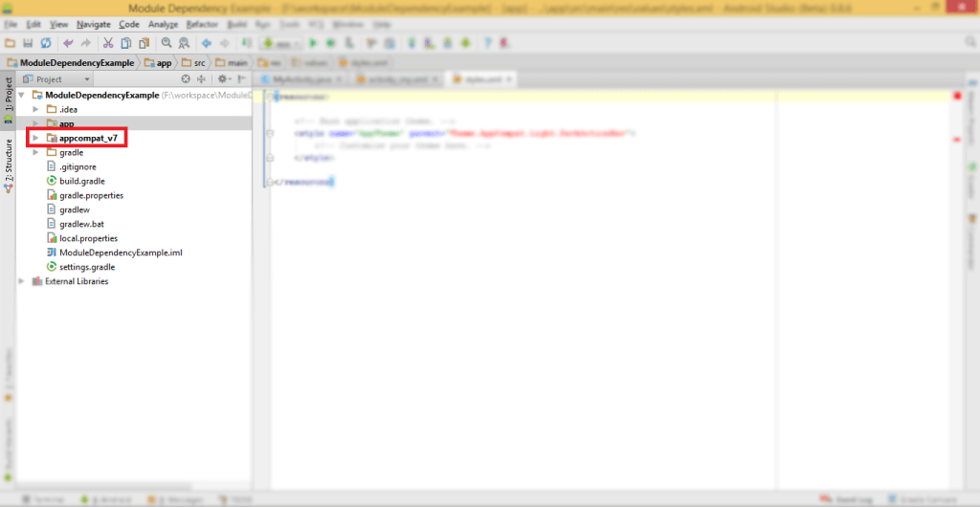
Task: Click the app breadcrumb
Action: coord(158,62)
